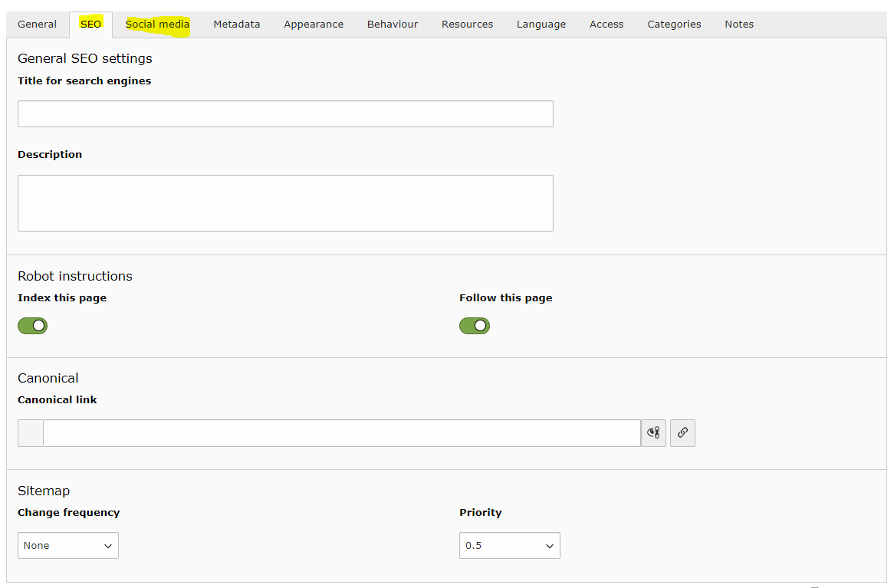Click the link wizard chain icon
The width and height of the screenshot is (894, 588).
(682, 433)
